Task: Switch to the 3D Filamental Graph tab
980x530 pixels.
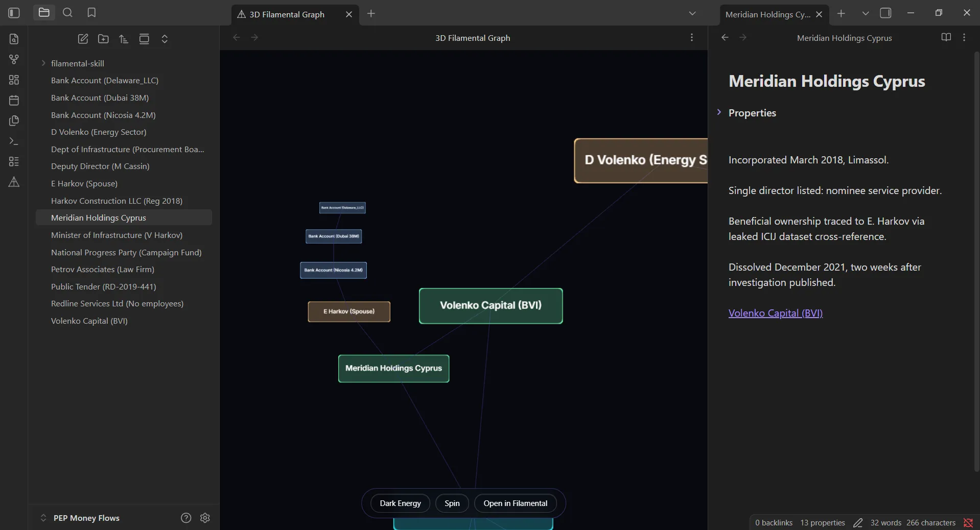Action: click(x=287, y=14)
